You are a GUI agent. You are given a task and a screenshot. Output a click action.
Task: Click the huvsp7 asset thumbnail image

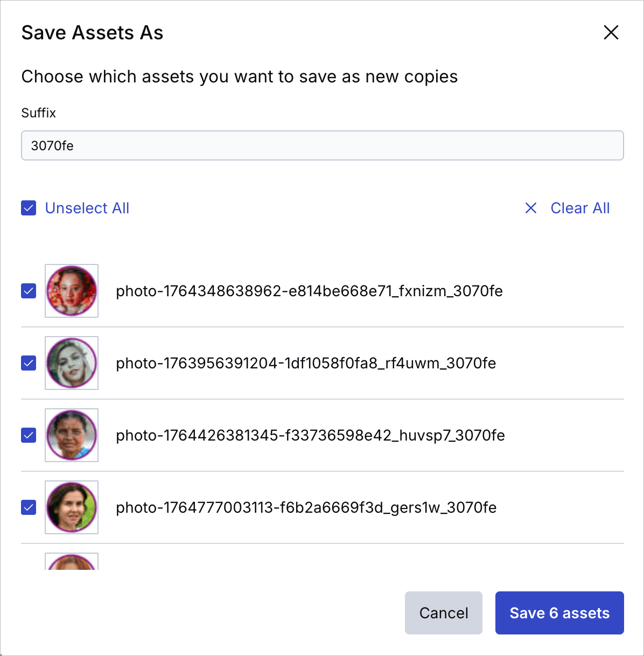[72, 435]
